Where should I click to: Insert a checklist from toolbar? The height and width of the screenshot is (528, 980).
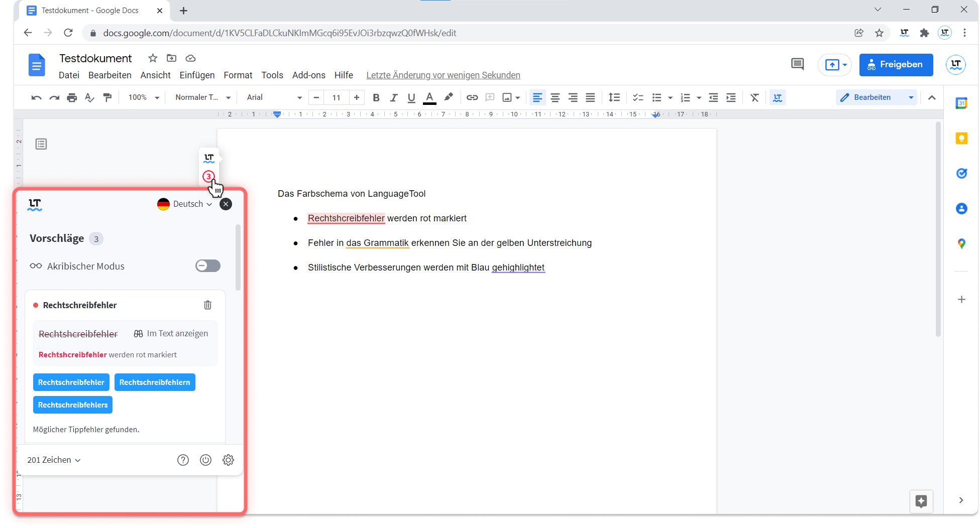pos(638,97)
